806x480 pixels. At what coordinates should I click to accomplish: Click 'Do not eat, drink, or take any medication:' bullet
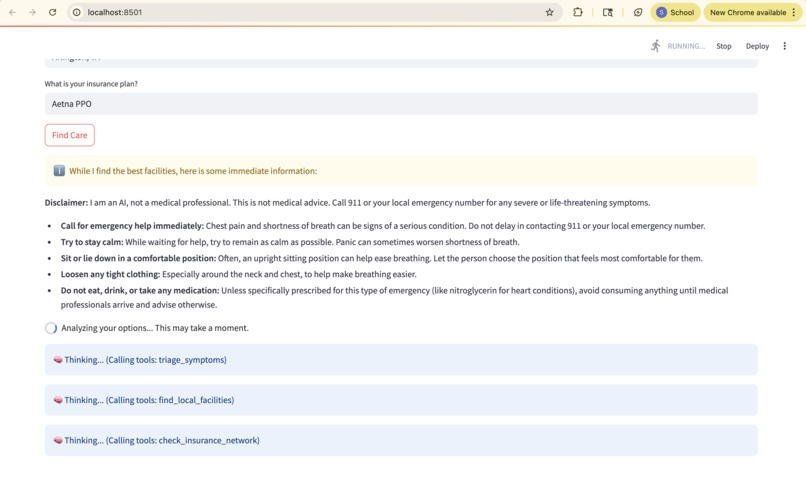click(x=140, y=290)
